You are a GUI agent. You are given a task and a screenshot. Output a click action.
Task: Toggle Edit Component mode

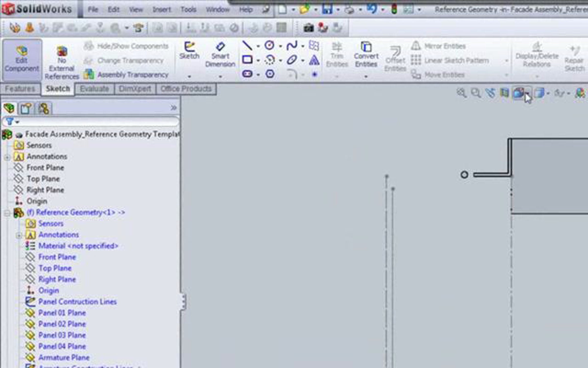[22, 60]
